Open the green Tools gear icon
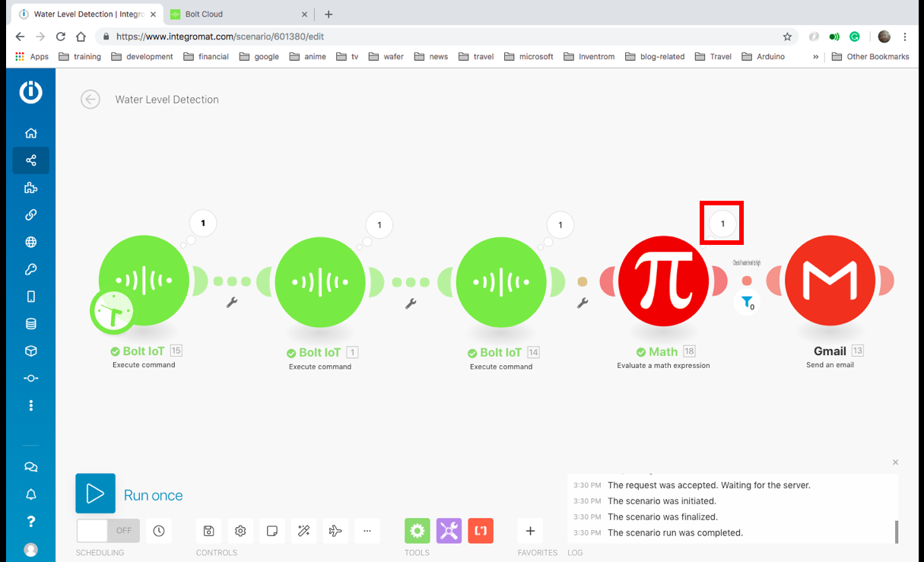Screen dimensions: 924x562 (417, 530)
